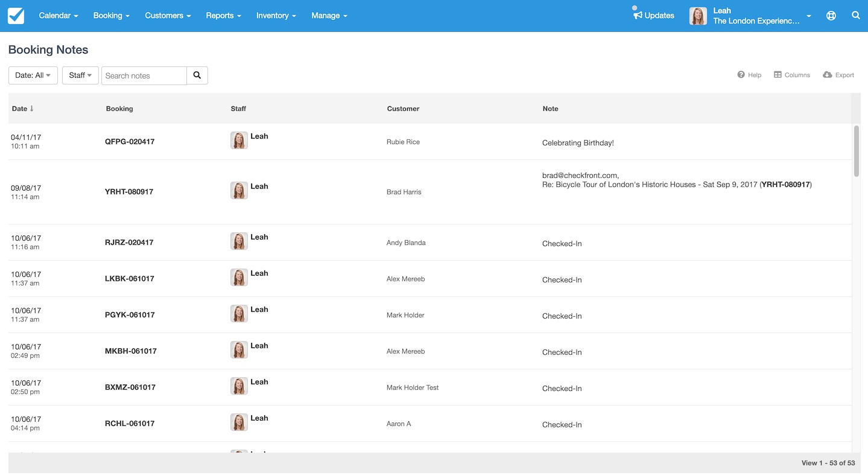Image resolution: width=868 pixels, height=475 pixels.
Task: Select customer Andy Blanda
Action: pos(406,243)
